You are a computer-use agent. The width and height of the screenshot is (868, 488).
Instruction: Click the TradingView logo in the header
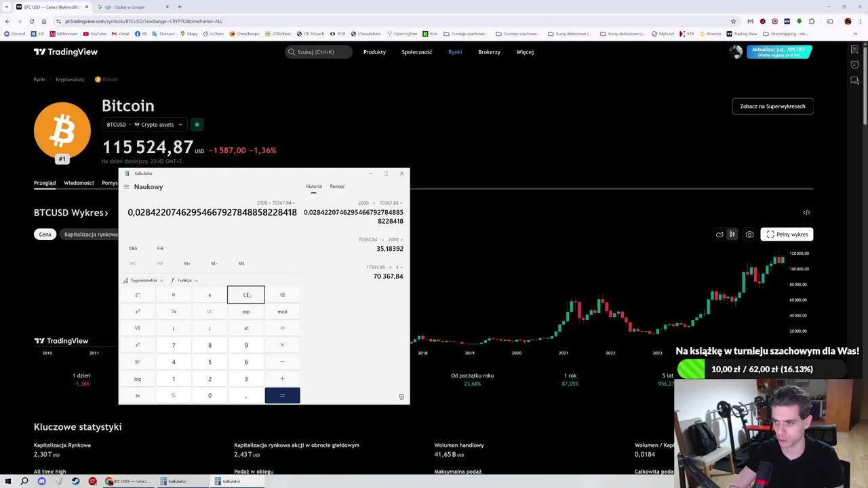click(x=66, y=52)
